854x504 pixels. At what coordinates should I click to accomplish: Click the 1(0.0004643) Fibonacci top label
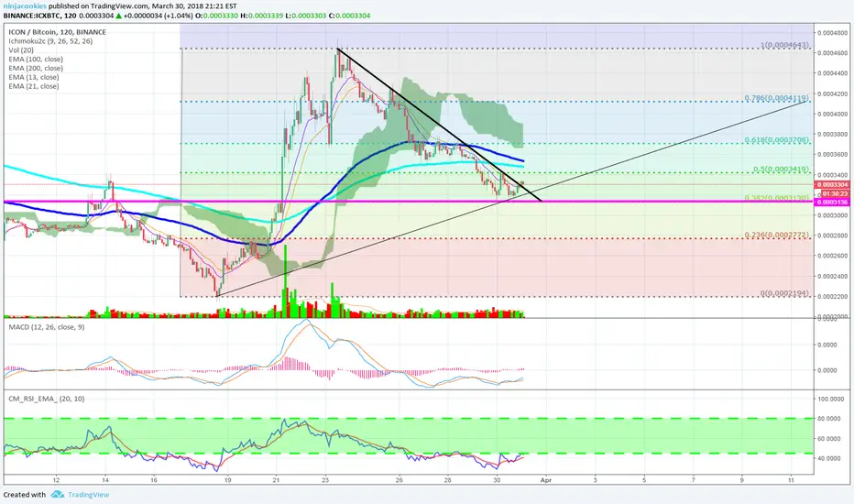(785, 45)
